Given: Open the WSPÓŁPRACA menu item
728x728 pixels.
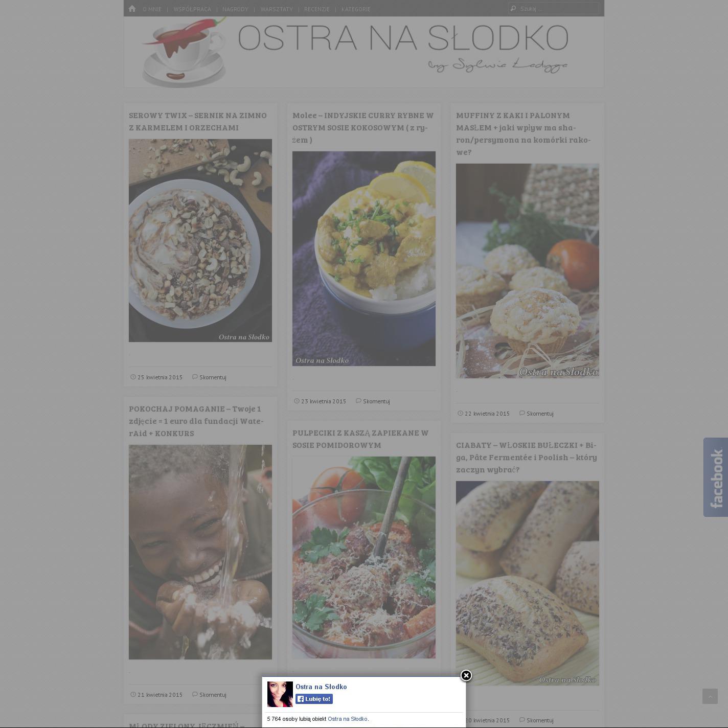Looking at the screenshot, I should (x=192, y=9).
